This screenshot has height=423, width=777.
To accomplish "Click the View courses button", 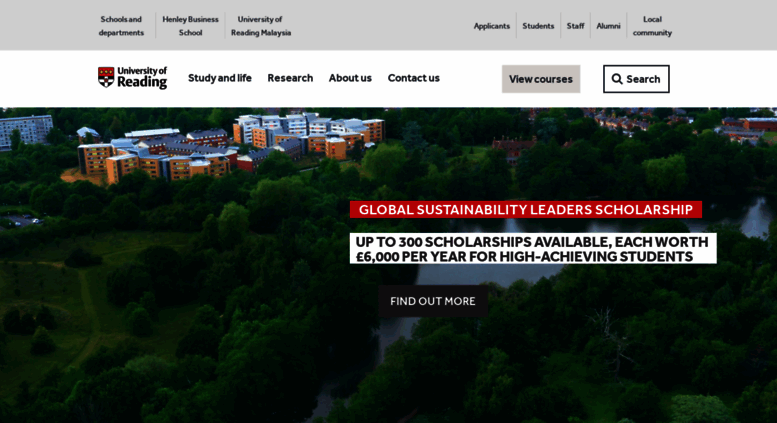I will [x=541, y=79].
